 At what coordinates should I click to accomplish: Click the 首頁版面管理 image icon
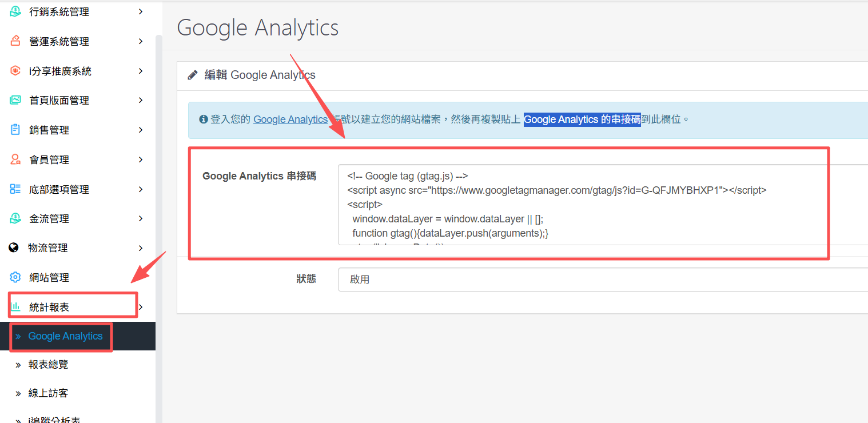coord(15,101)
